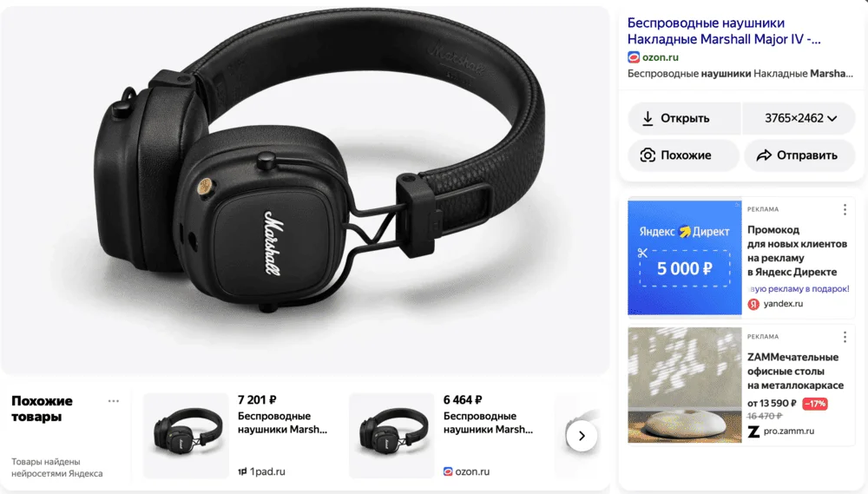
Task: Open the 6 464 ₽ headphones thumbnail
Action: coord(391,435)
